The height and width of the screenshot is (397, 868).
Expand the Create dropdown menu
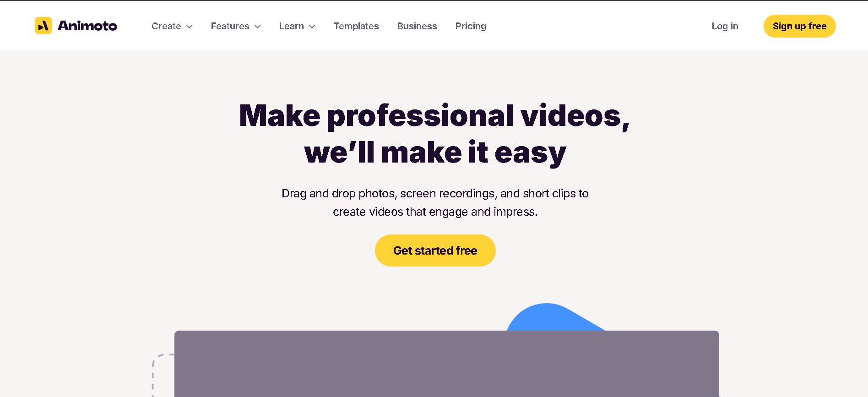[x=172, y=26]
